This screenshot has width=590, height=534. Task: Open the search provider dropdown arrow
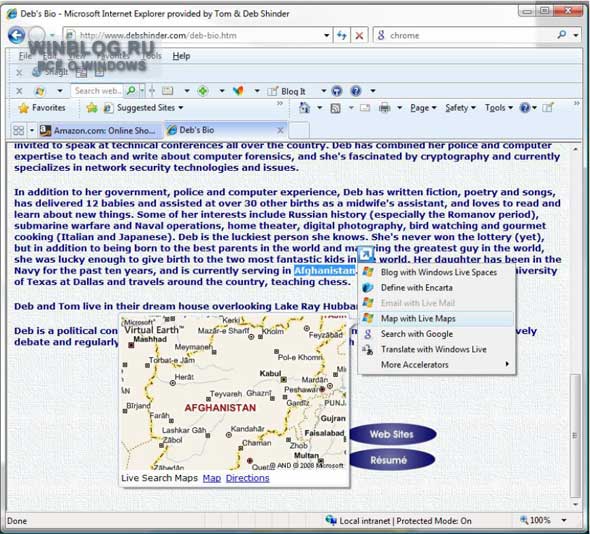[x=576, y=35]
